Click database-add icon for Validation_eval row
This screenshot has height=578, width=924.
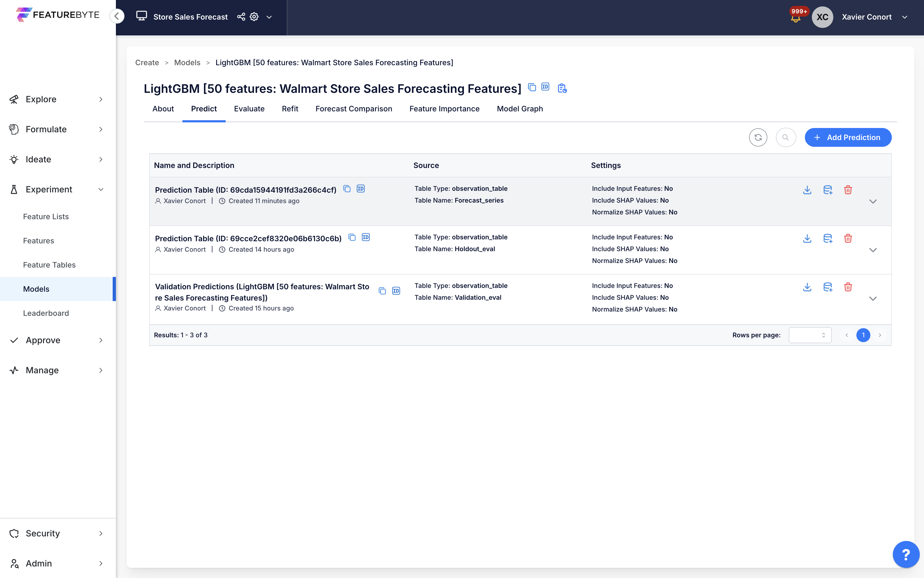click(x=828, y=287)
